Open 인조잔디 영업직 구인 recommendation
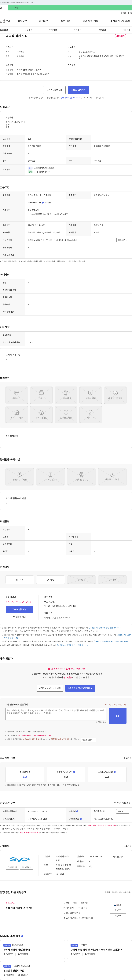 click(14, 971)
